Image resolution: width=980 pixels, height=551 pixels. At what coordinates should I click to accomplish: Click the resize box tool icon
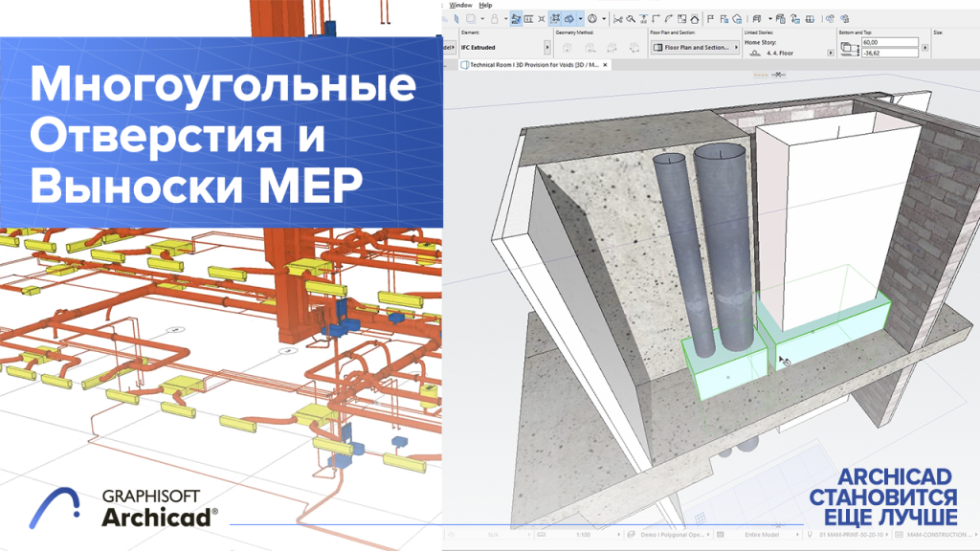coord(681,19)
